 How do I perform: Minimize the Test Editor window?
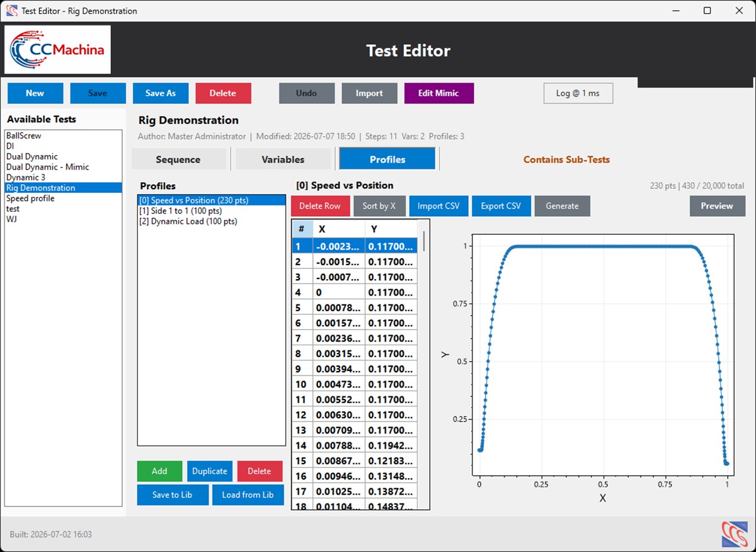click(x=675, y=11)
